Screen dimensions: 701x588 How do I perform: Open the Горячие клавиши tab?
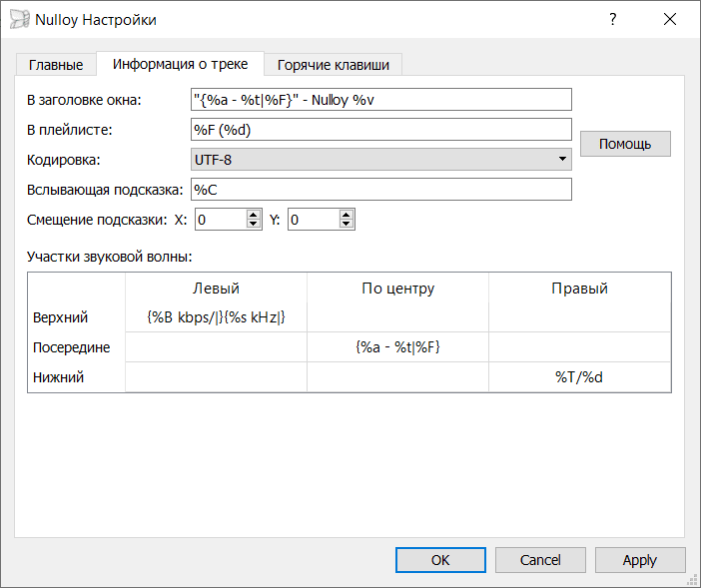[334, 65]
